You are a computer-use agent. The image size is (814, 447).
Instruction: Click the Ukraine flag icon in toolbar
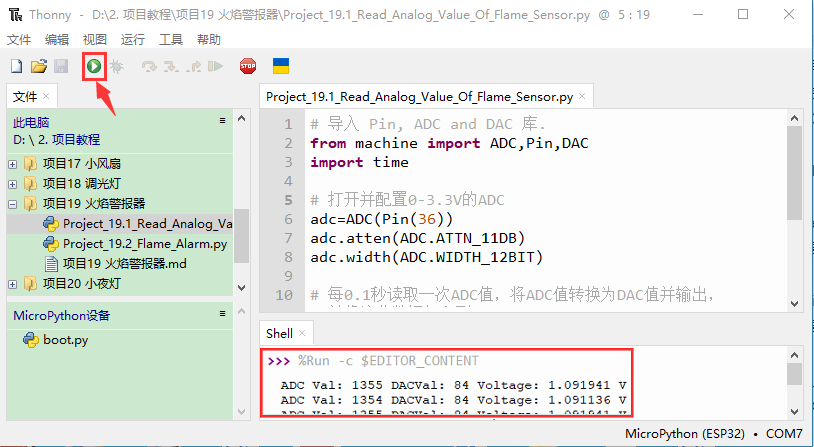tap(282, 67)
